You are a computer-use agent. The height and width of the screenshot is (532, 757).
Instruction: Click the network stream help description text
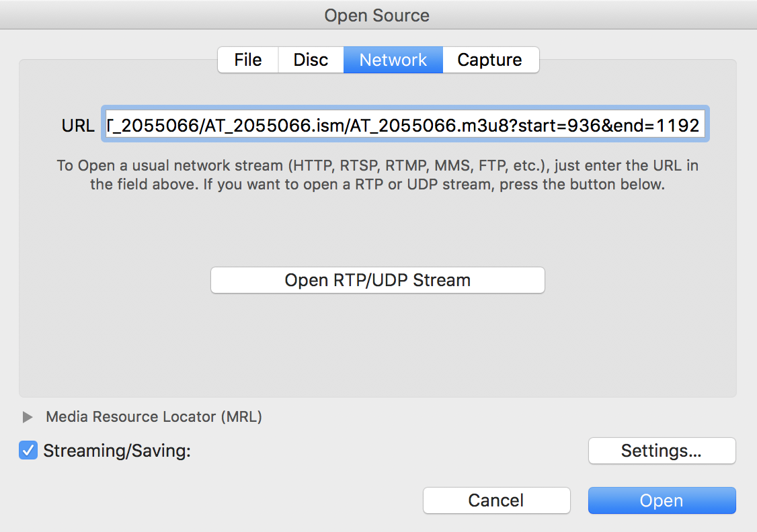(x=378, y=175)
